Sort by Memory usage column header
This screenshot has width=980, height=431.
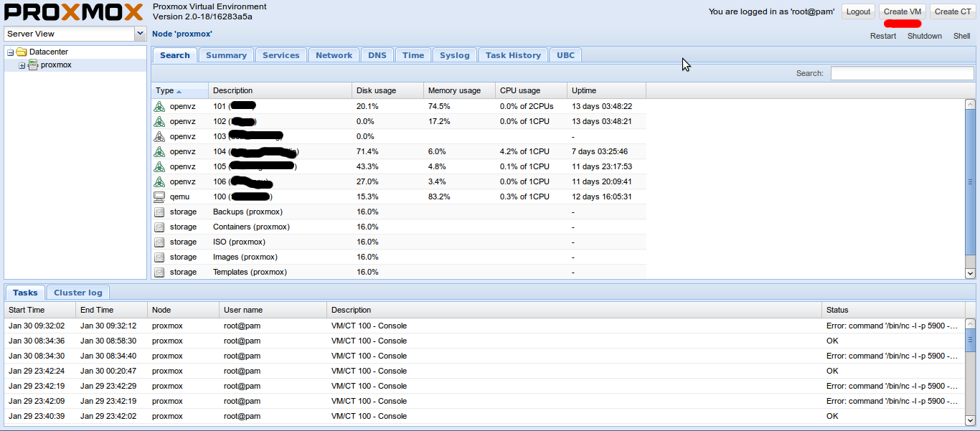click(x=460, y=90)
